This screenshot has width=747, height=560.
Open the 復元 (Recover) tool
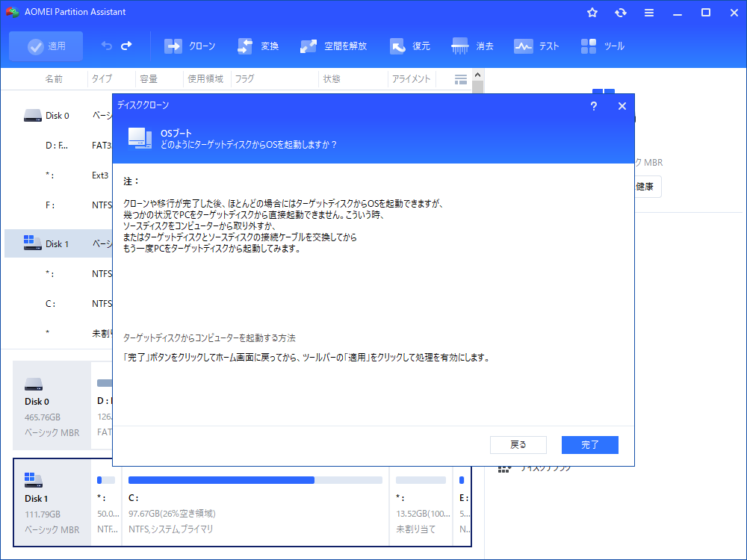point(409,46)
